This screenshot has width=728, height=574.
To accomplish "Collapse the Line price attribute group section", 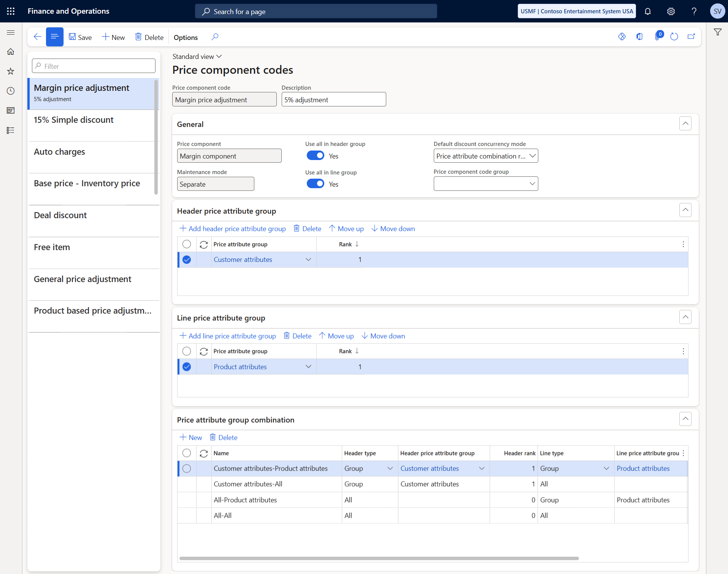I will tap(685, 317).
